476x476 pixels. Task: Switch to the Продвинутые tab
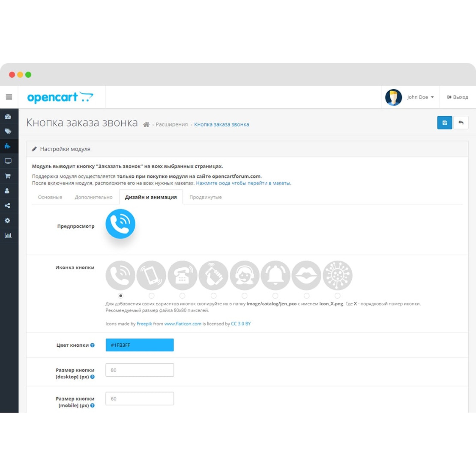[x=206, y=197]
